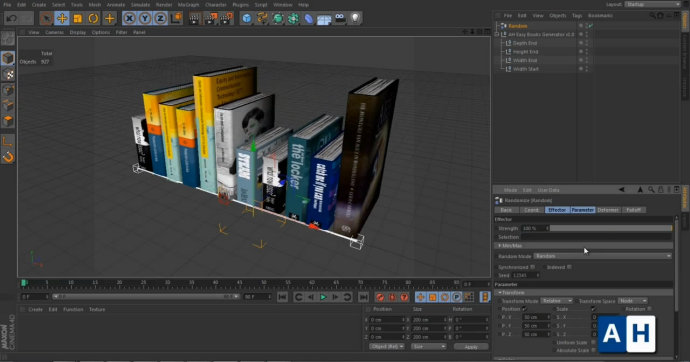
Task: Activate the Rotate tool
Action: click(x=93, y=18)
